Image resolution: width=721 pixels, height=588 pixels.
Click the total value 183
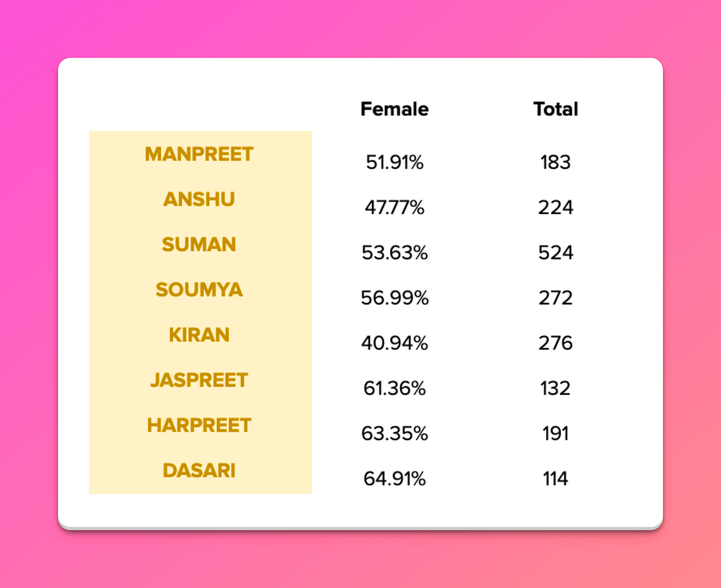pyautogui.click(x=555, y=162)
